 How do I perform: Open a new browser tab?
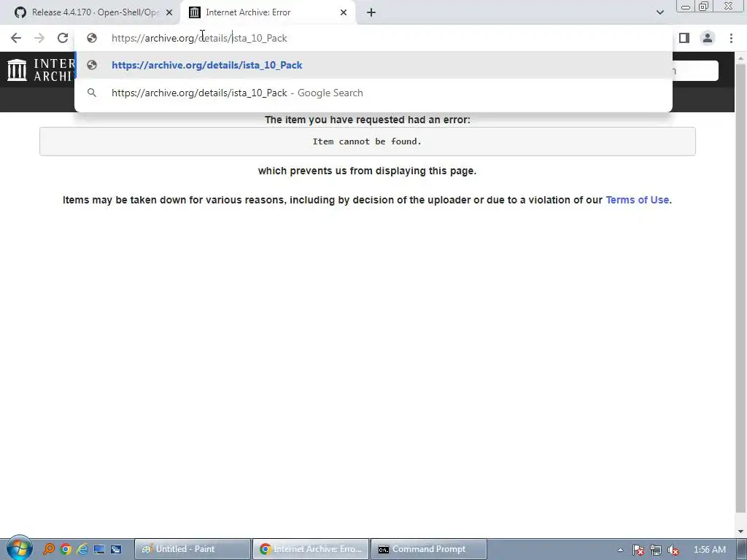pos(371,12)
